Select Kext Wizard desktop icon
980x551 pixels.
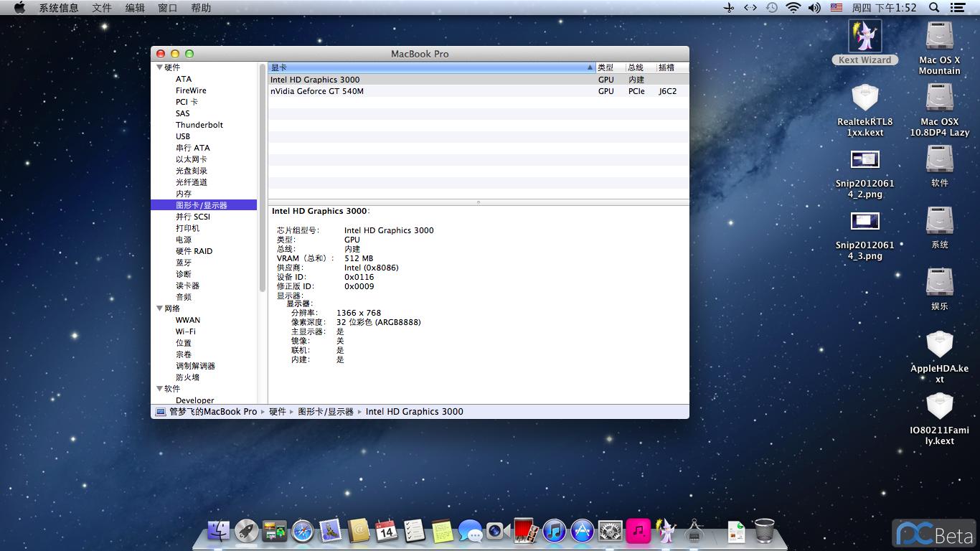click(x=865, y=36)
